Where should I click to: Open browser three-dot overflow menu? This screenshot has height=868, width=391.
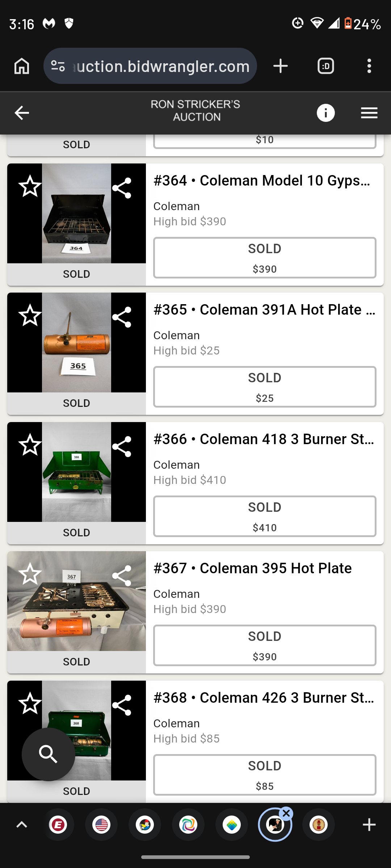[x=369, y=66]
